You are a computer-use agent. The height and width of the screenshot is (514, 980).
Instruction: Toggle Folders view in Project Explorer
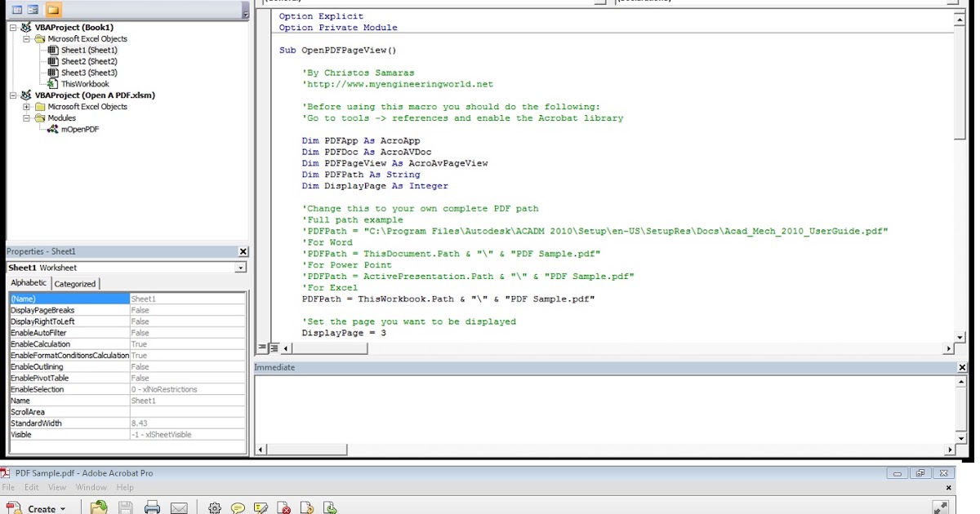click(53, 10)
